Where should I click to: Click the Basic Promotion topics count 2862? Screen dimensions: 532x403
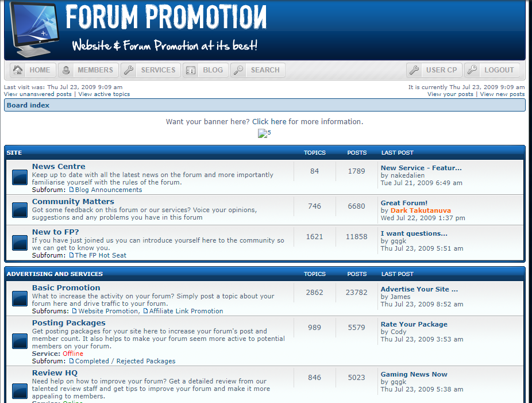(x=314, y=292)
